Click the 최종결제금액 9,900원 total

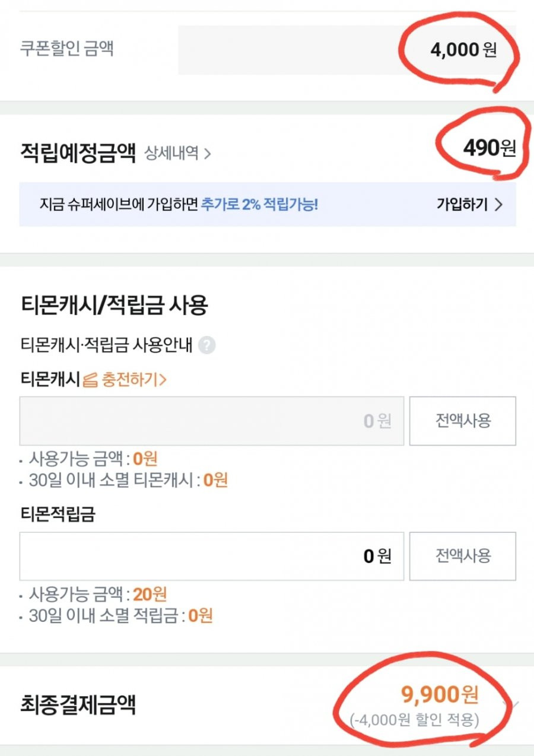tap(440, 694)
